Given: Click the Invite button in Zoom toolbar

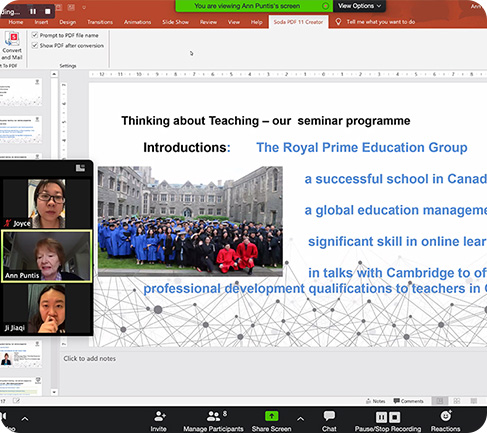Looking at the screenshot, I should pyautogui.click(x=159, y=421).
